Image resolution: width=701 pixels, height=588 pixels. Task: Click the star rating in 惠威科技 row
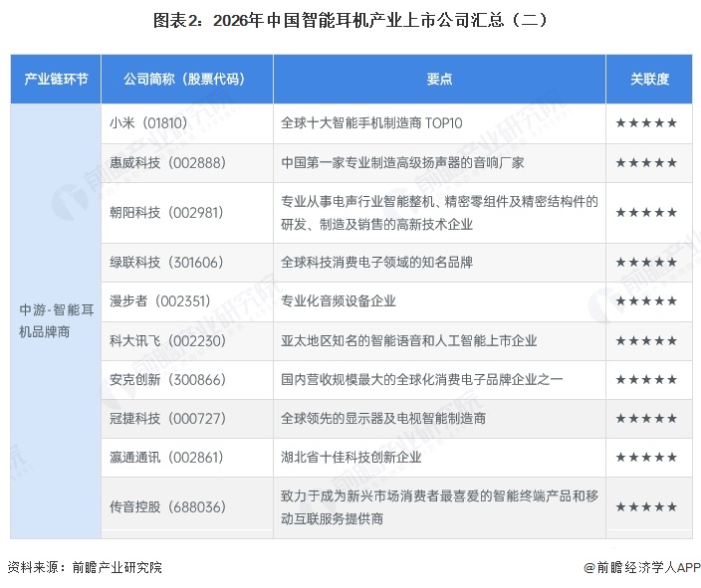click(x=646, y=162)
